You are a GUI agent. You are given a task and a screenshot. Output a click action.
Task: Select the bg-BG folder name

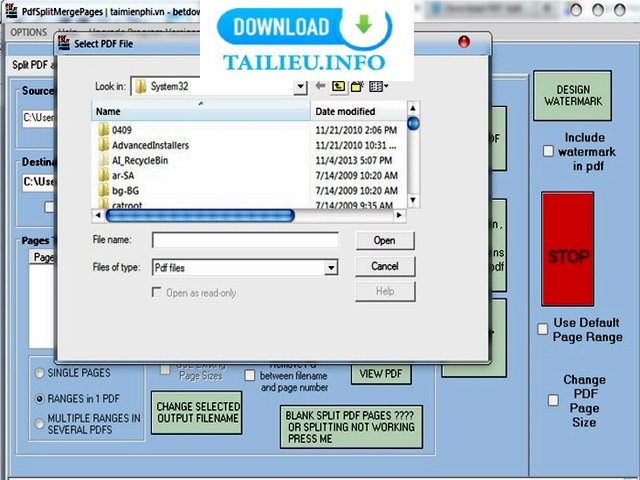coord(125,191)
